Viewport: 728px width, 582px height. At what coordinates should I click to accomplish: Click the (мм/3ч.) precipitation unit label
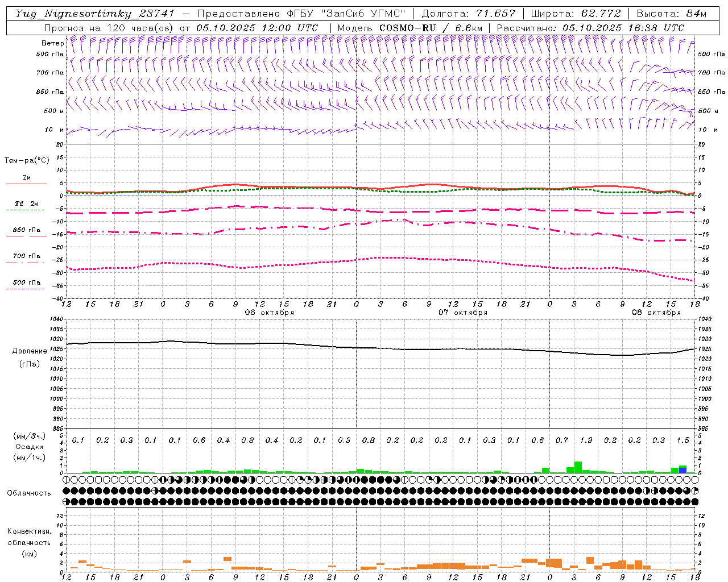click(30, 436)
